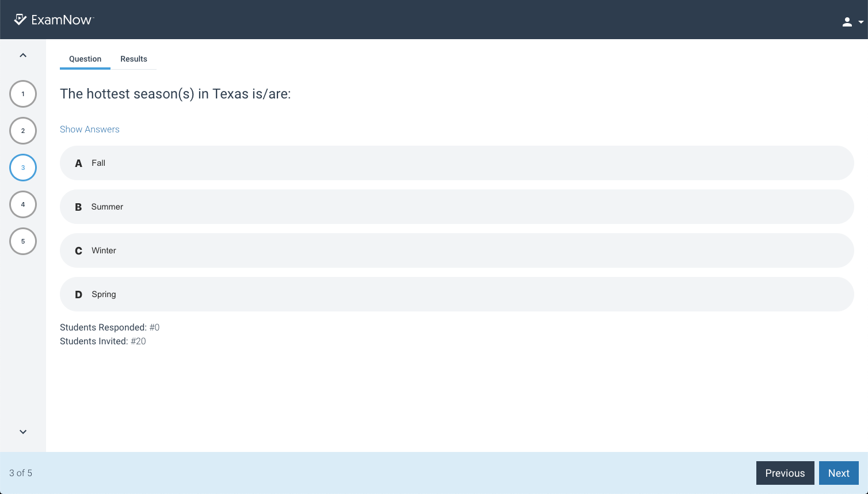Switch to the Results tab
The width and height of the screenshot is (868, 494).
(x=134, y=59)
